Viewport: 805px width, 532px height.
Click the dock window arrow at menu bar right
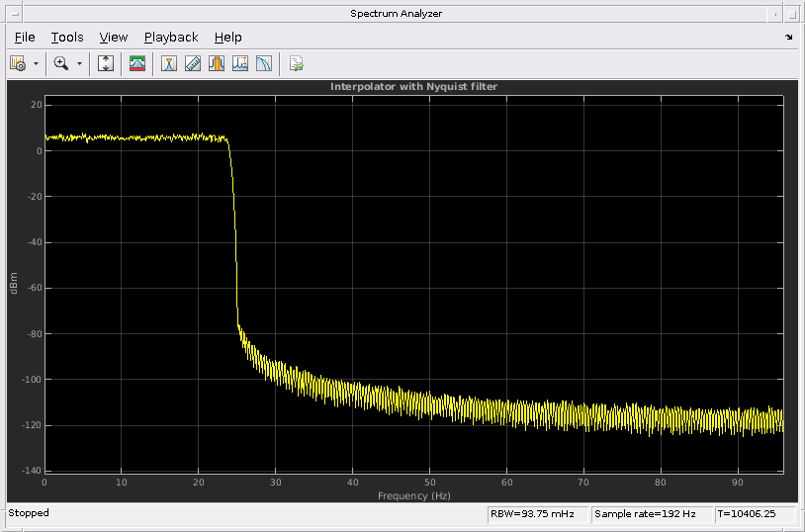[x=788, y=37]
